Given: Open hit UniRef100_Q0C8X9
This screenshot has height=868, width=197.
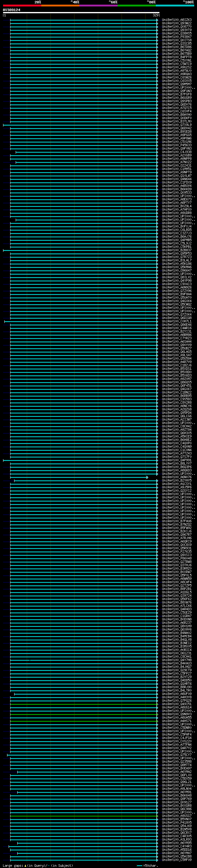Looking at the screenshot, I should coord(176,545).
